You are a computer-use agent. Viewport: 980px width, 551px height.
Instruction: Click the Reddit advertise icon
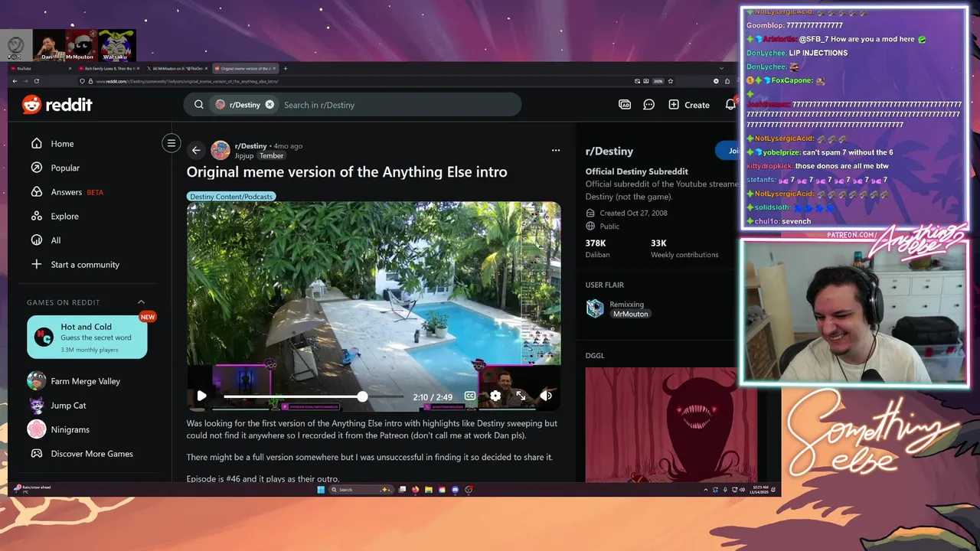pyautogui.click(x=625, y=105)
